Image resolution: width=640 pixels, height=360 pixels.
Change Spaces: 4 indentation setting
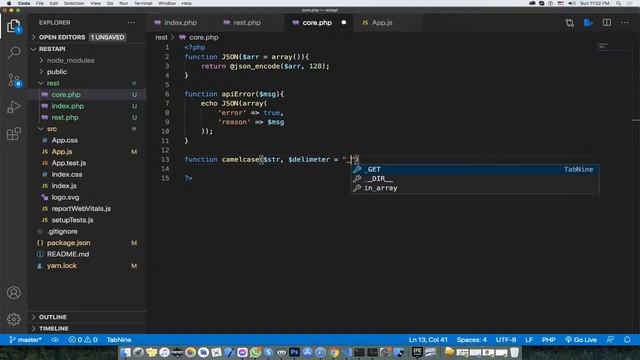pos(471,340)
